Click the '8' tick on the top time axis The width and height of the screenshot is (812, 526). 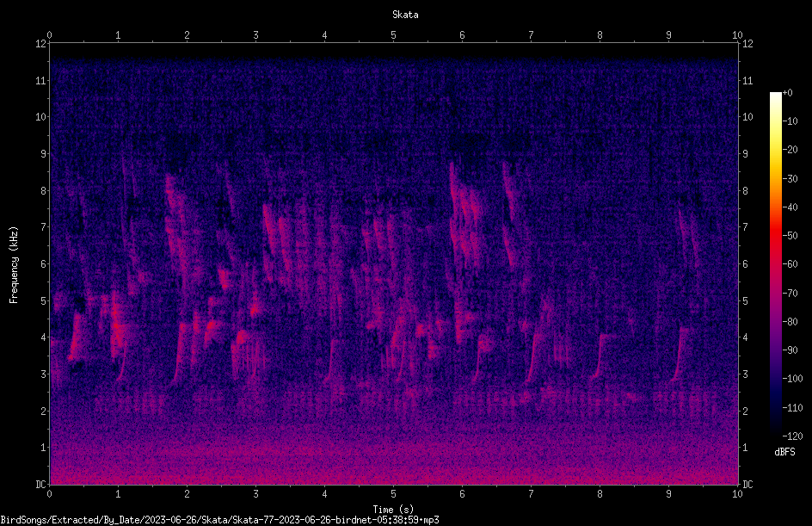click(600, 34)
